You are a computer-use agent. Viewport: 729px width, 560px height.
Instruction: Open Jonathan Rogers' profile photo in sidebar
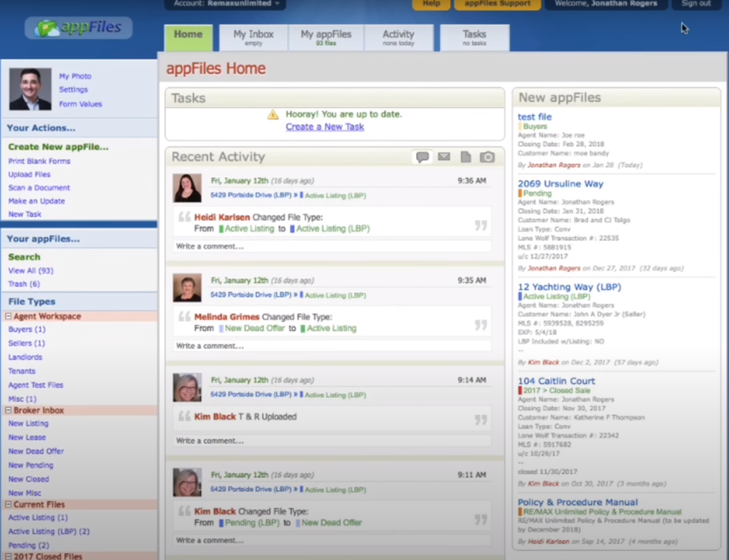[30, 88]
